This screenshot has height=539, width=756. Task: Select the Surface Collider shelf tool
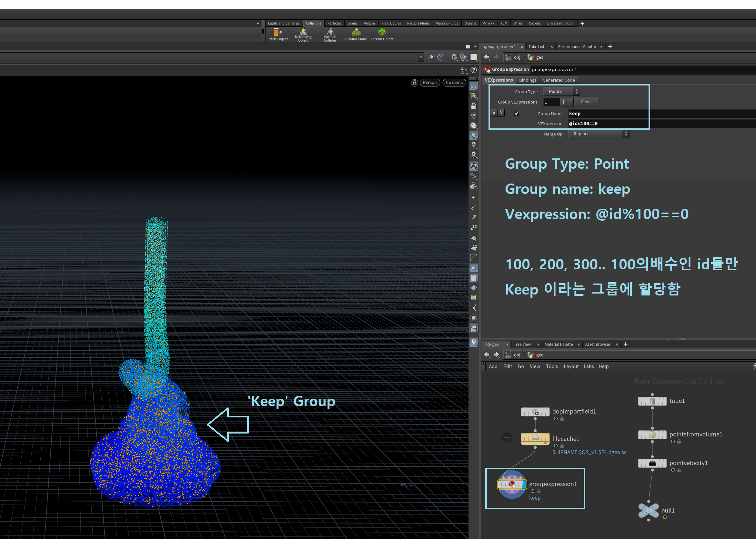click(x=330, y=35)
